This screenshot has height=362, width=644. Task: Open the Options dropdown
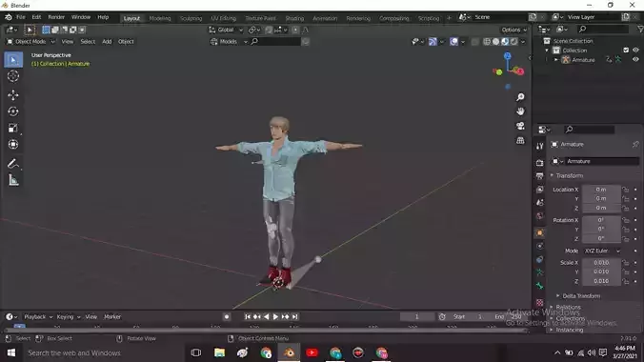click(513, 30)
